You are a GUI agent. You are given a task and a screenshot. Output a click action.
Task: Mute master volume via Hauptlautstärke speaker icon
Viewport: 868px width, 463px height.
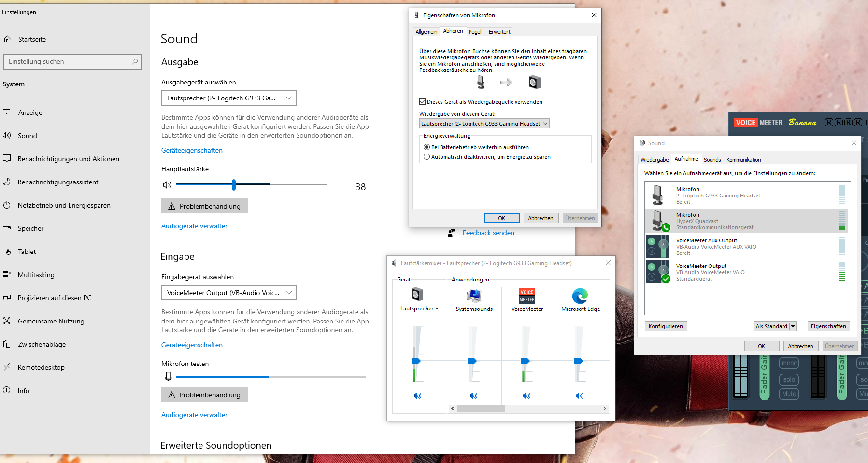click(167, 185)
